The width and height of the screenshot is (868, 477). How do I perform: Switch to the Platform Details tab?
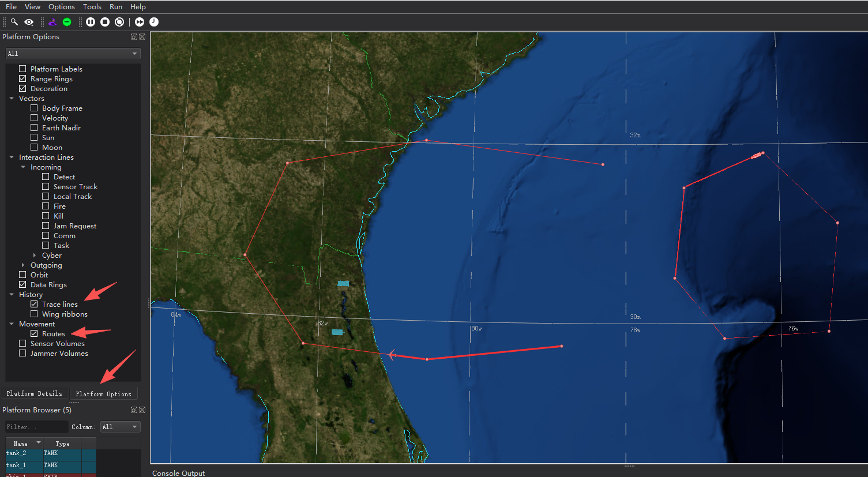click(35, 393)
